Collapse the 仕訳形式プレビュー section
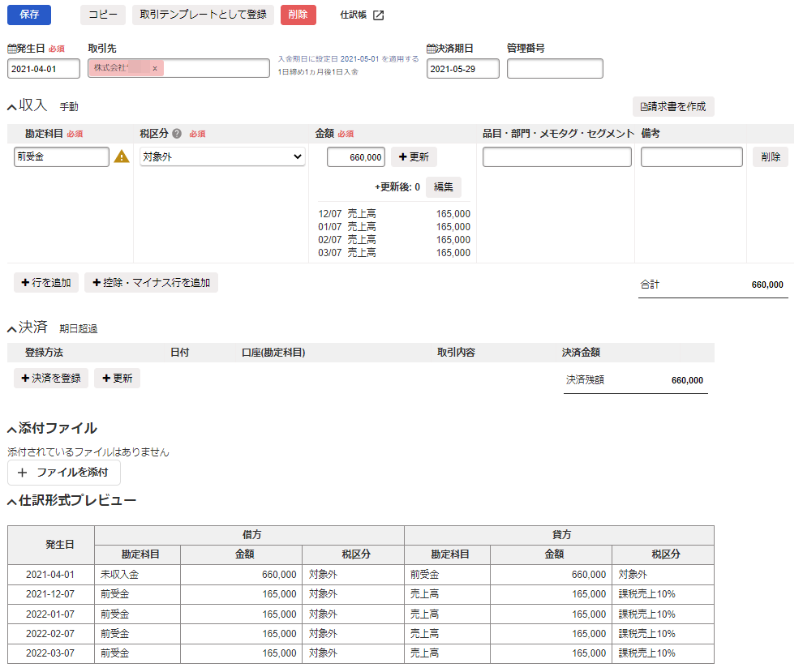Screen dimensions: 803x672 (12, 502)
